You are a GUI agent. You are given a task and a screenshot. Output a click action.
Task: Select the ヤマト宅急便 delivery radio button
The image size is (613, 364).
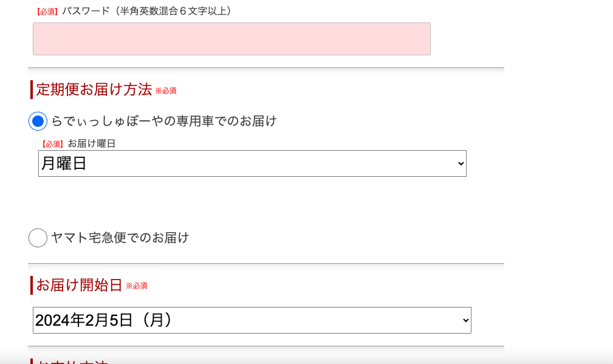coord(38,238)
